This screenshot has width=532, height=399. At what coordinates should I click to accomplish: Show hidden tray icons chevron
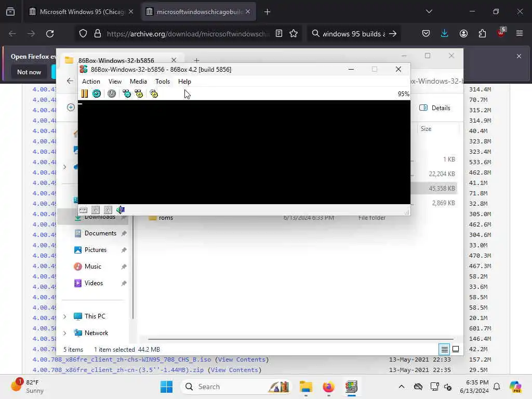402,387
